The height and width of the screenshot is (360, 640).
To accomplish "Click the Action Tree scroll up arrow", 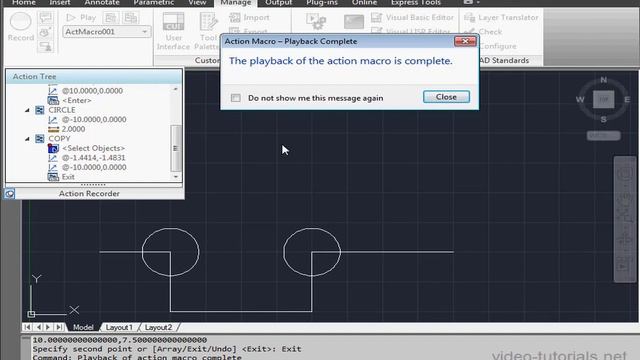I will 176,89.
